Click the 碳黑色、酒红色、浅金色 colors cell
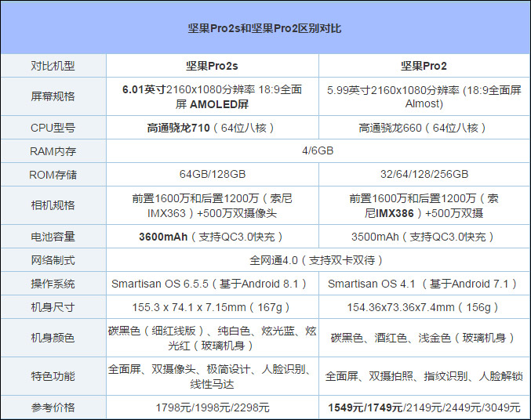 [424, 338]
